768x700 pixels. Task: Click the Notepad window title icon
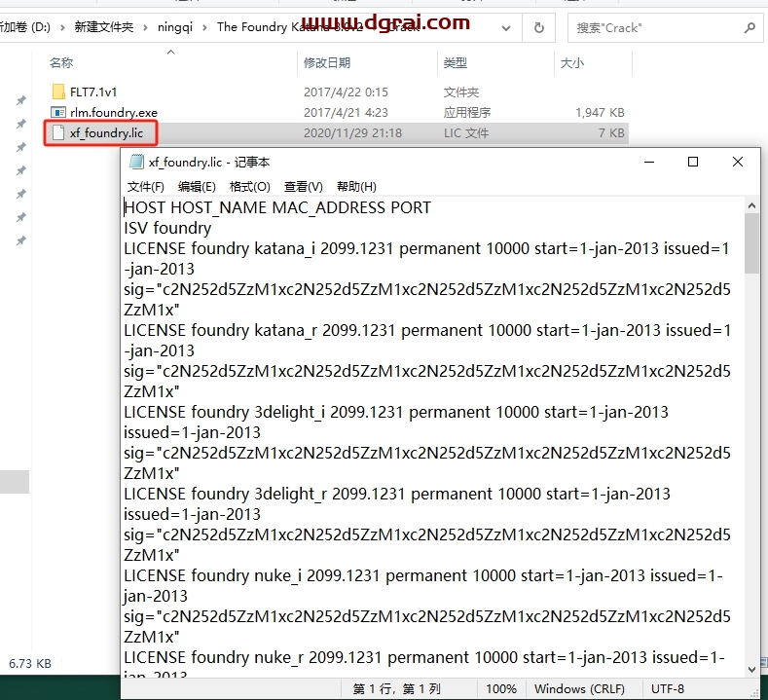click(136, 162)
